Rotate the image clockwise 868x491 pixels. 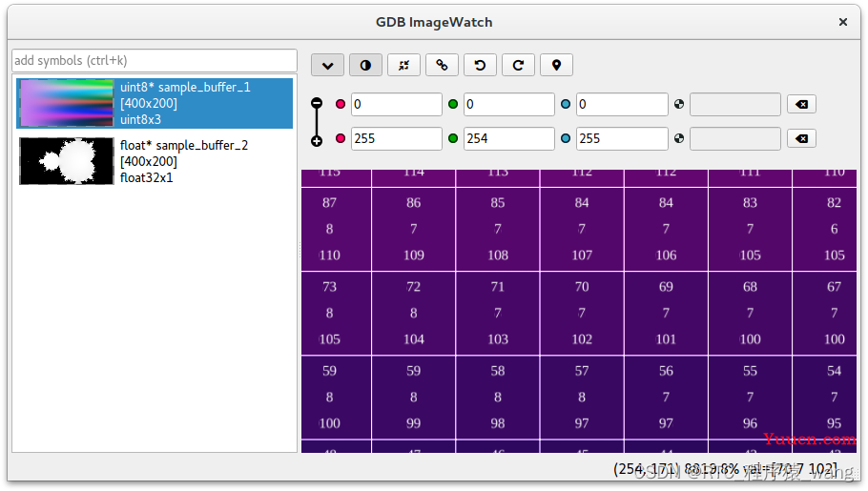point(518,66)
